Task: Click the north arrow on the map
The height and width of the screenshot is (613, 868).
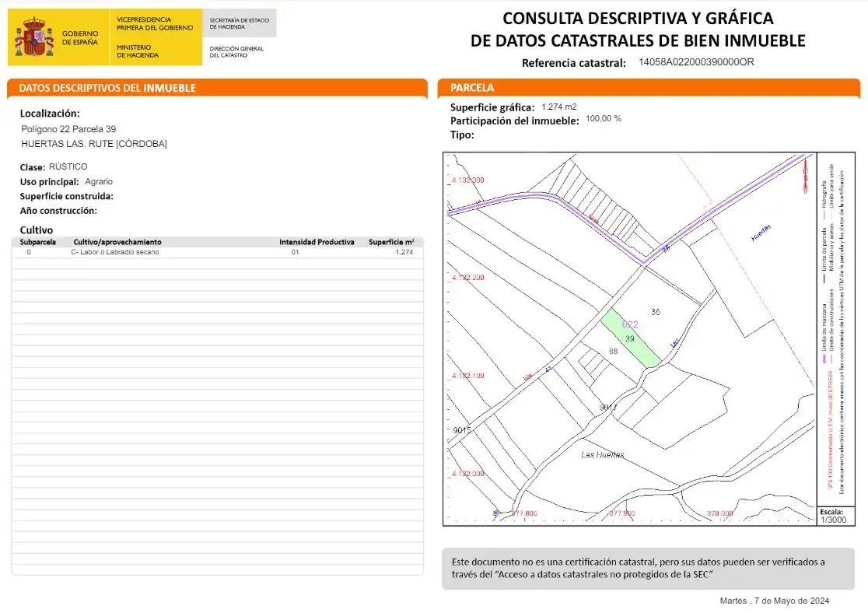Action: pyautogui.click(x=806, y=174)
